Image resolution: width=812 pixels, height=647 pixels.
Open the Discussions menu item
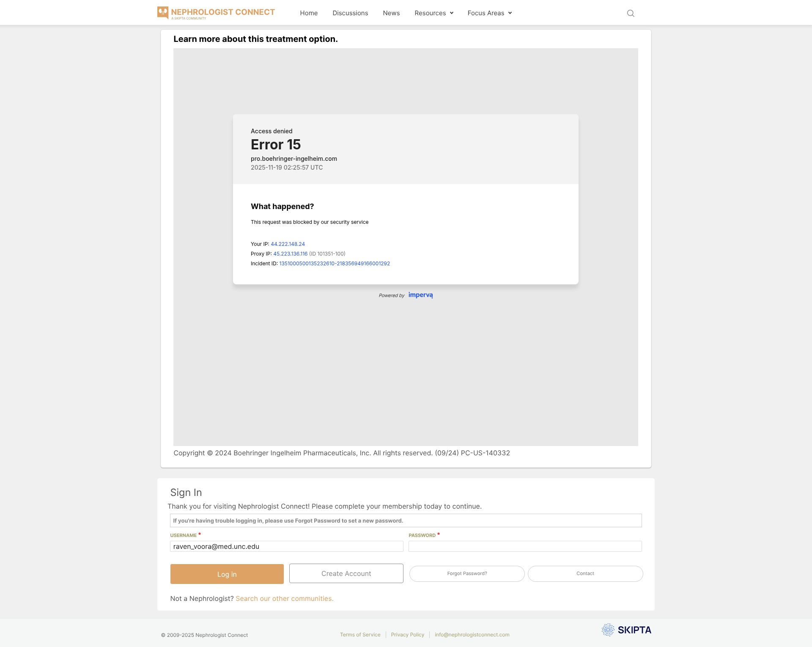350,13
